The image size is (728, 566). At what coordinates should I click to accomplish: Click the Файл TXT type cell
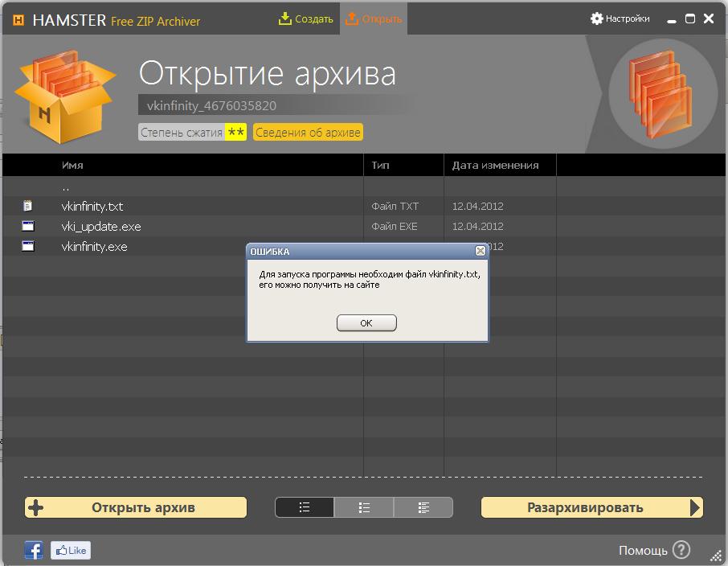[x=395, y=207]
